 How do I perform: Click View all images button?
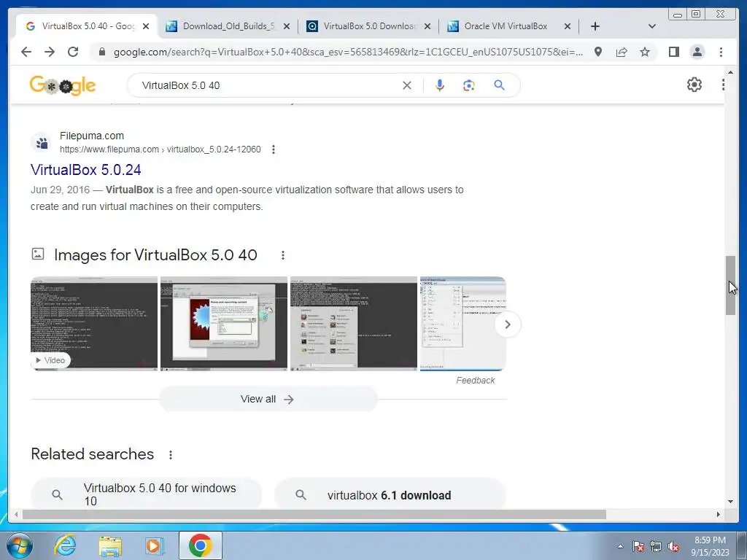click(268, 399)
